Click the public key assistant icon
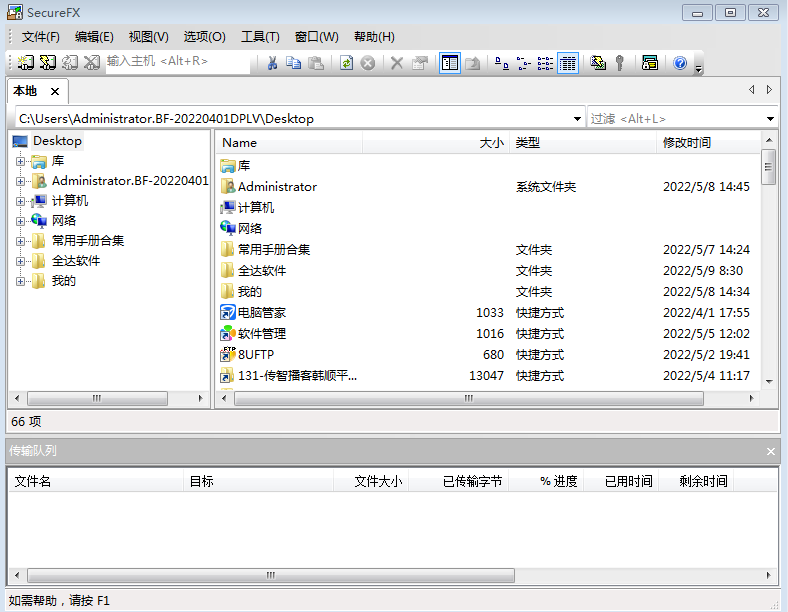Screen dimensions: 788x612 tap(620, 63)
